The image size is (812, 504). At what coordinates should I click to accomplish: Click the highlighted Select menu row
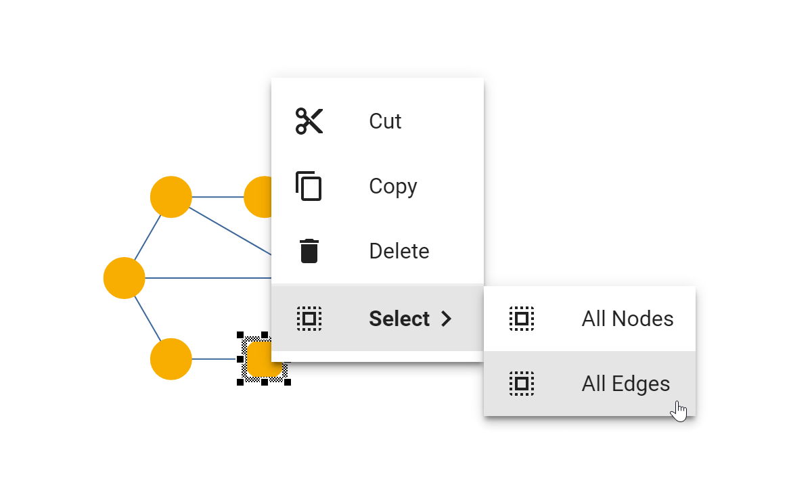click(379, 318)
